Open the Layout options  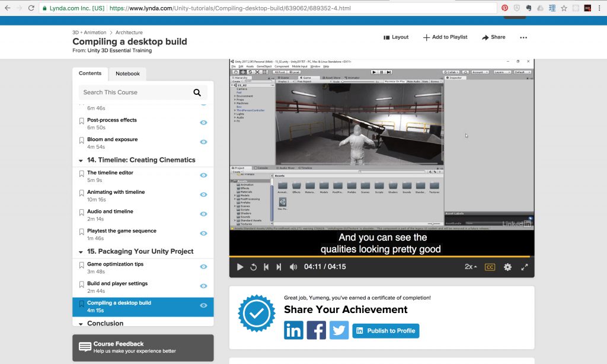click(x=395, y=37)
